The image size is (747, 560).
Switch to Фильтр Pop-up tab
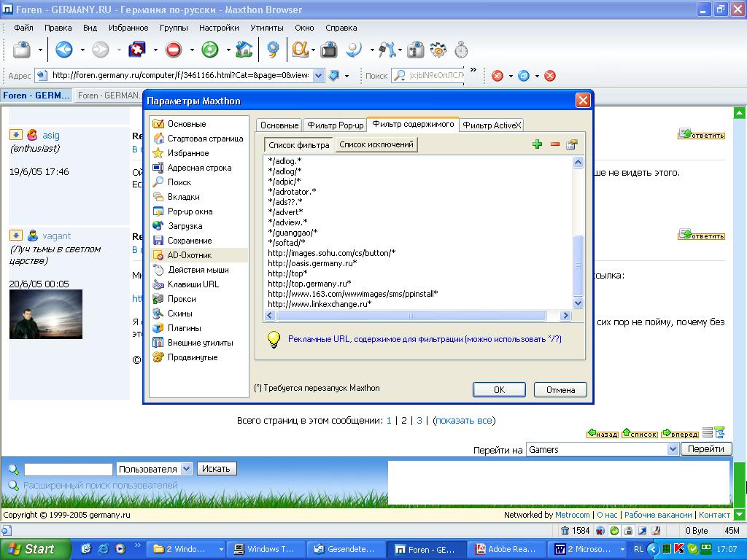pos(335,125)
